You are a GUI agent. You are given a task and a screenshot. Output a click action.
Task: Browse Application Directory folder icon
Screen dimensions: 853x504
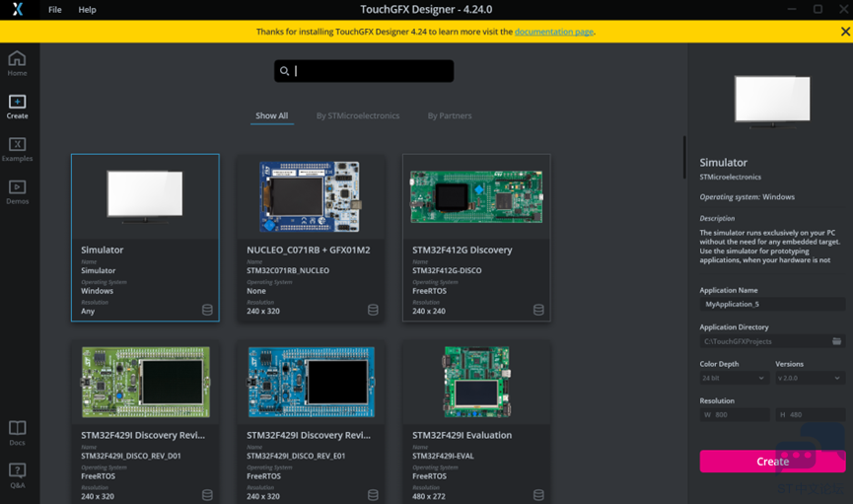tap(836, 341)
